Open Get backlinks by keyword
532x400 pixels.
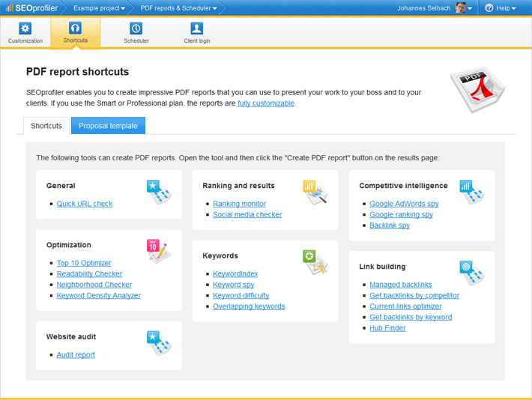pyautogui.click(x=411, y=317)
